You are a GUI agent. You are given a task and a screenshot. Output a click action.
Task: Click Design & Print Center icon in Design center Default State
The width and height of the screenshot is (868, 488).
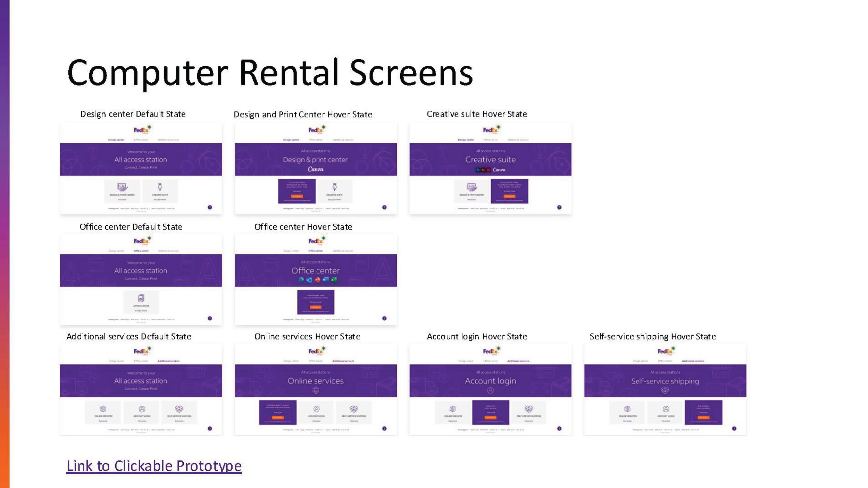pos(122,187)
